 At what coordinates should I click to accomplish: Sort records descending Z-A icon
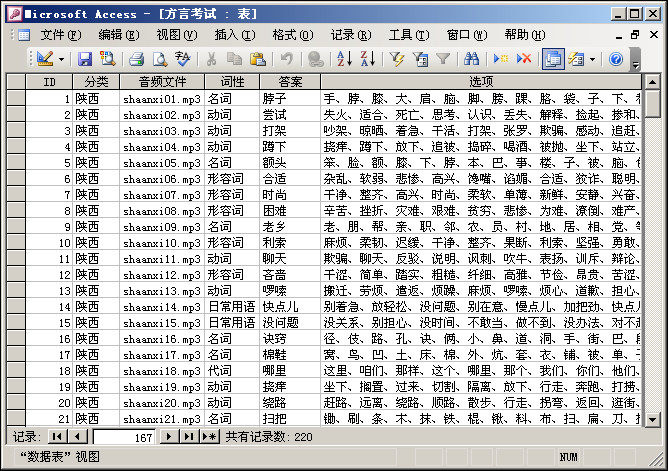368,59
